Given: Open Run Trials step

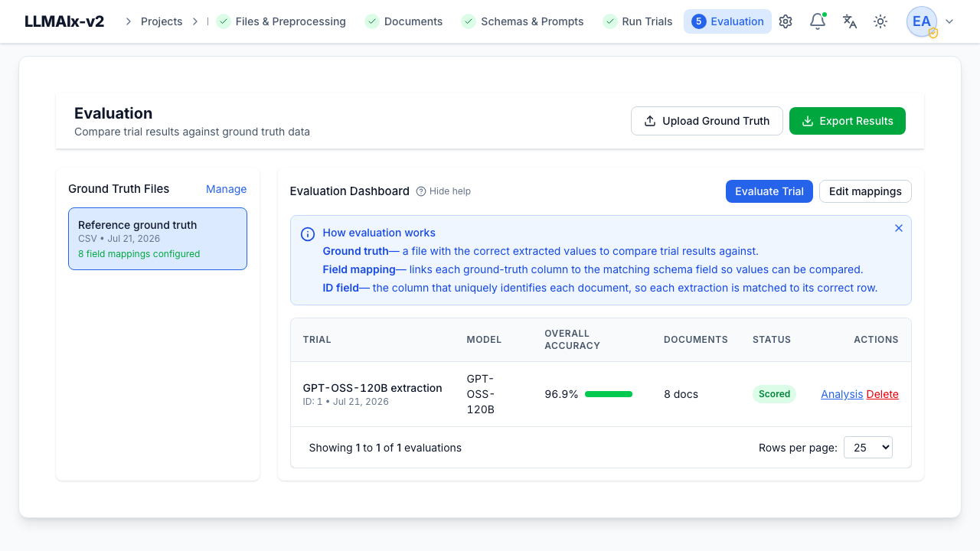Looking at the screenshot, I should click(x=638, y=21).
